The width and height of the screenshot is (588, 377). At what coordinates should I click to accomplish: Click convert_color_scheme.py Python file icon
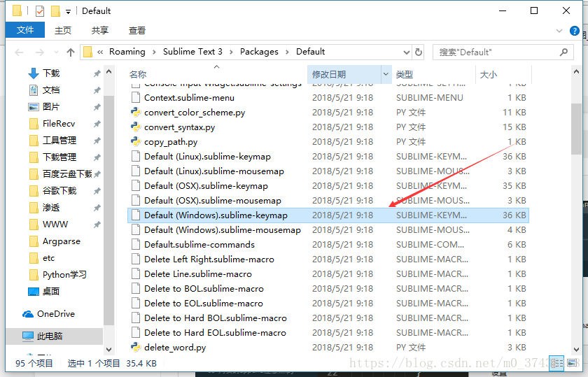[x=135, y=112]
